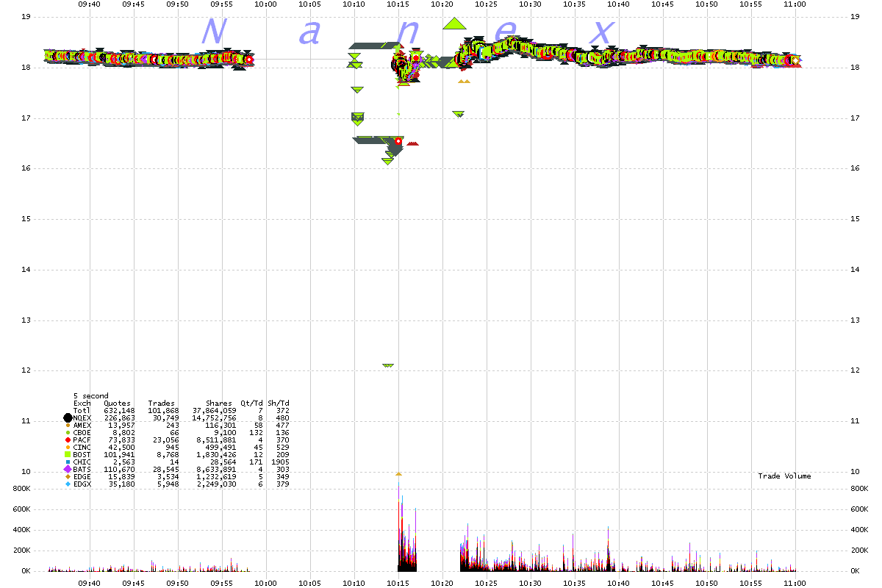Viewport: 882px width, 588px height.
Task: Click the green triangle markers at price 12
Action: 388,365
